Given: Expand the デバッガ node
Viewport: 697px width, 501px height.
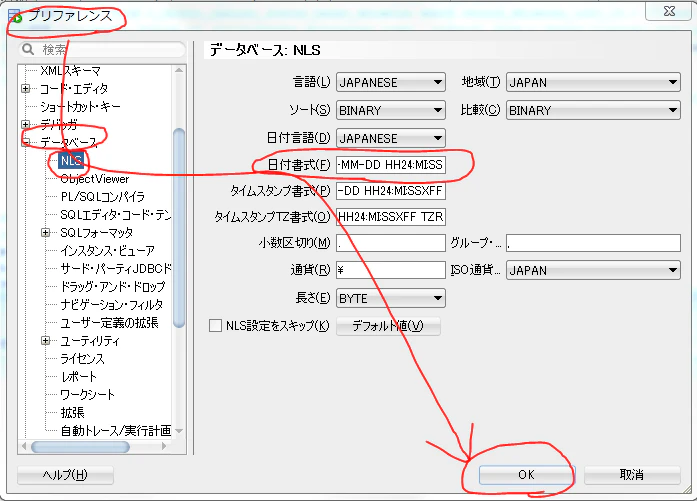Looking at the screenshot, I should click(26, 124).
